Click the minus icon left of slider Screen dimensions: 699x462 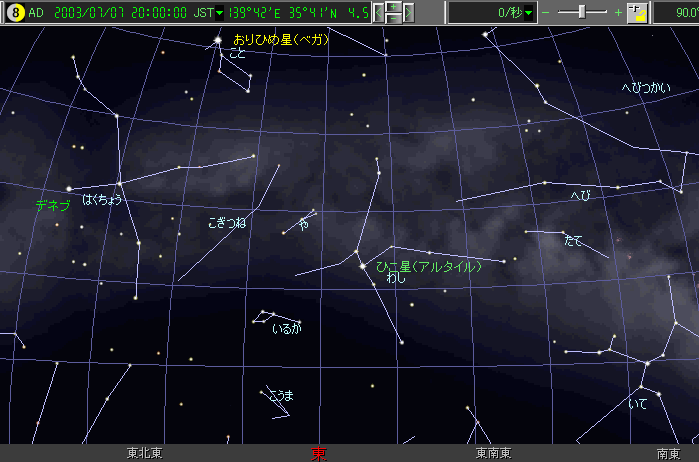[546, 13]
